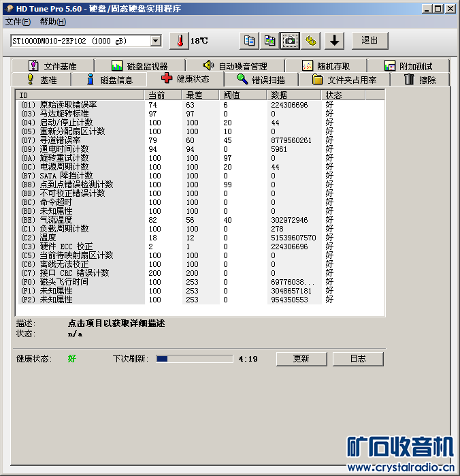Image resolution: width=460 pixels, height=476 pixels.
Task: Click the thermometer temperature icon
Action: 179,41
